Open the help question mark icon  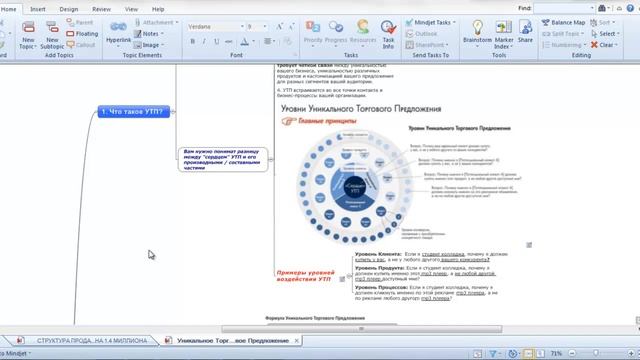tap(630, 8)
